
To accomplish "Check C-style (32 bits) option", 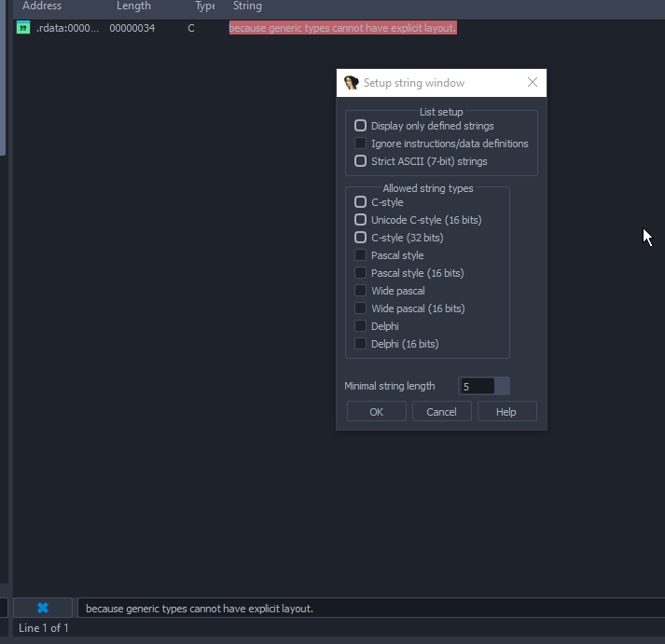I will (x=361, y=238).
